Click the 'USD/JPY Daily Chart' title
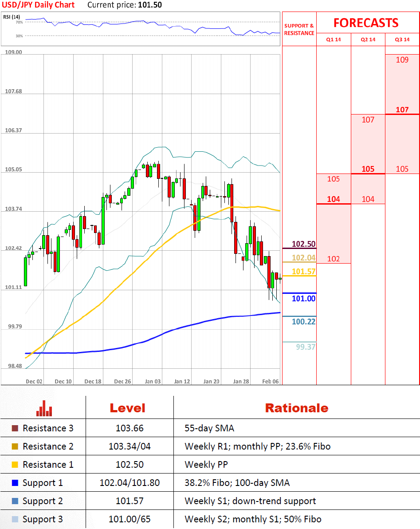This screenshot has width=420, height=529. coord(38,5)
